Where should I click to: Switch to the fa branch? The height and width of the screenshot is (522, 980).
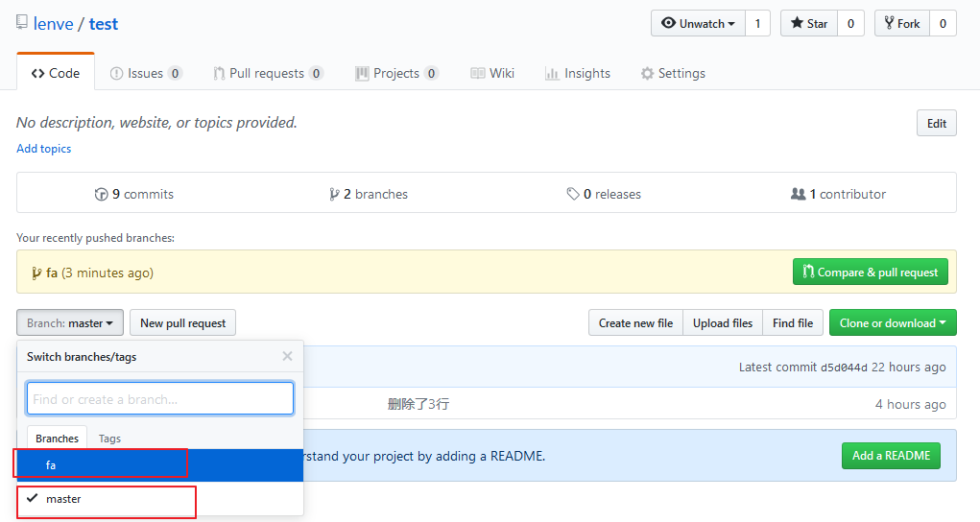(x=160, y=465)
